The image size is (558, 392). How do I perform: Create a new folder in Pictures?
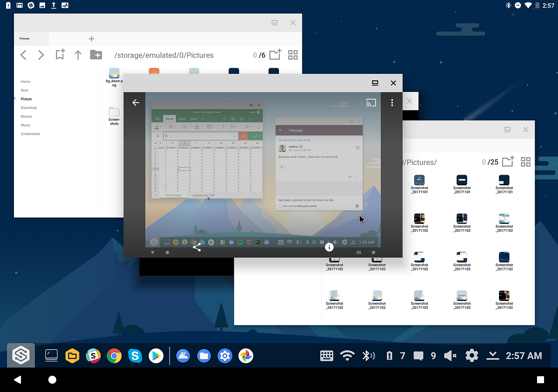(274, 54)
